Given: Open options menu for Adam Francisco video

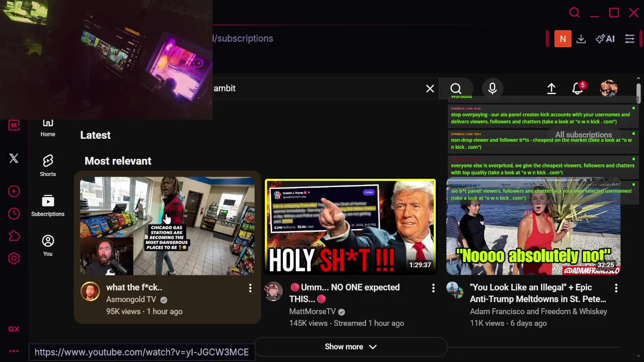Looking at the screenshot, I should point(616,288).
